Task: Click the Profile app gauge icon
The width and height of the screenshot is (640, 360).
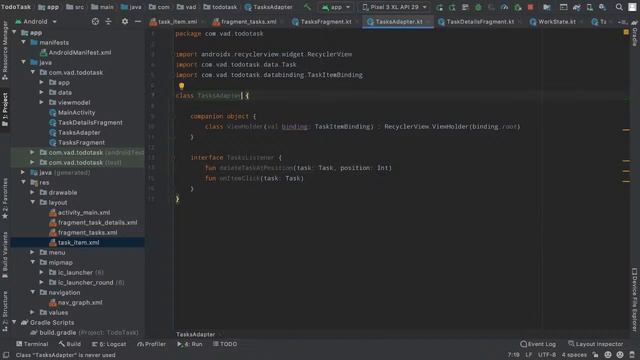Action: pos(504,7)
